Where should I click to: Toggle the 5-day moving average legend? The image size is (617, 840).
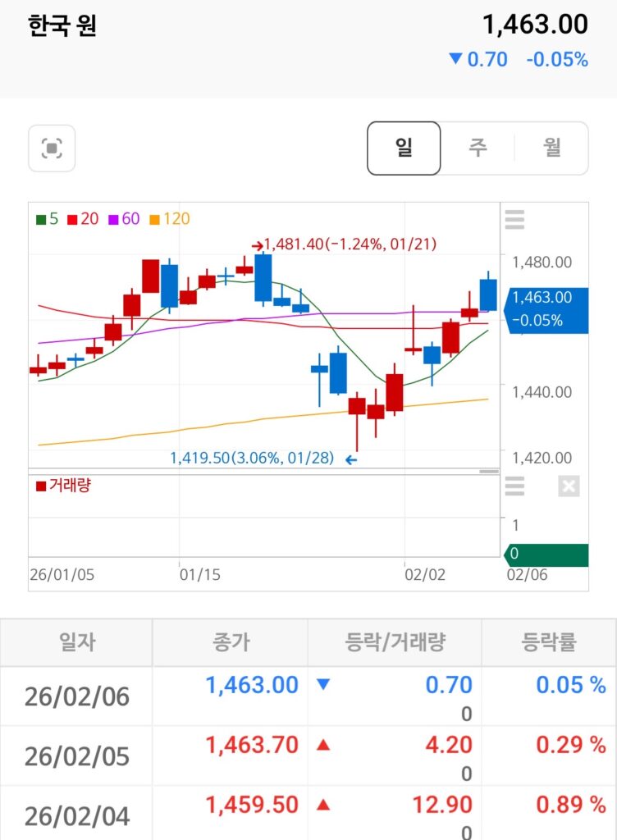[47, 219]
